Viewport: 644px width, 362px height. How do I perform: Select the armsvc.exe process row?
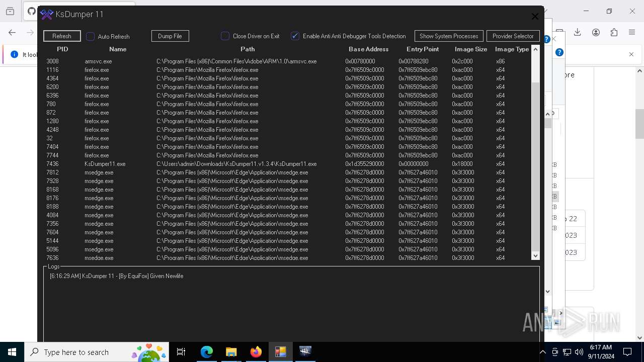pyautogui.click(x=287, y=61)
